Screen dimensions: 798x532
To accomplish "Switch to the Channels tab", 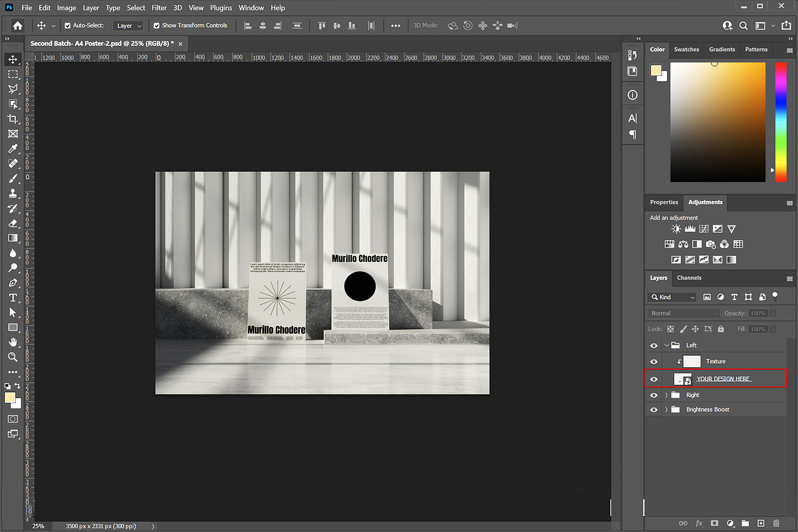I will [689, 278].
